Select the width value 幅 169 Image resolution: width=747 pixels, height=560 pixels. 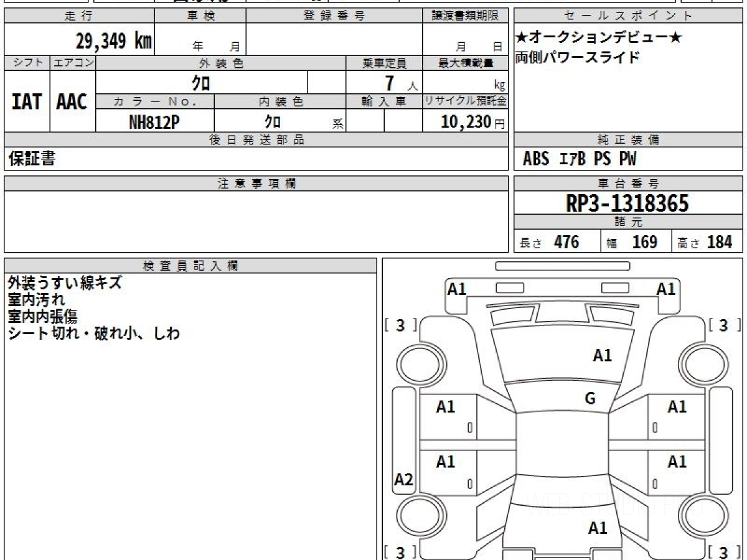(x=631, y=242)
